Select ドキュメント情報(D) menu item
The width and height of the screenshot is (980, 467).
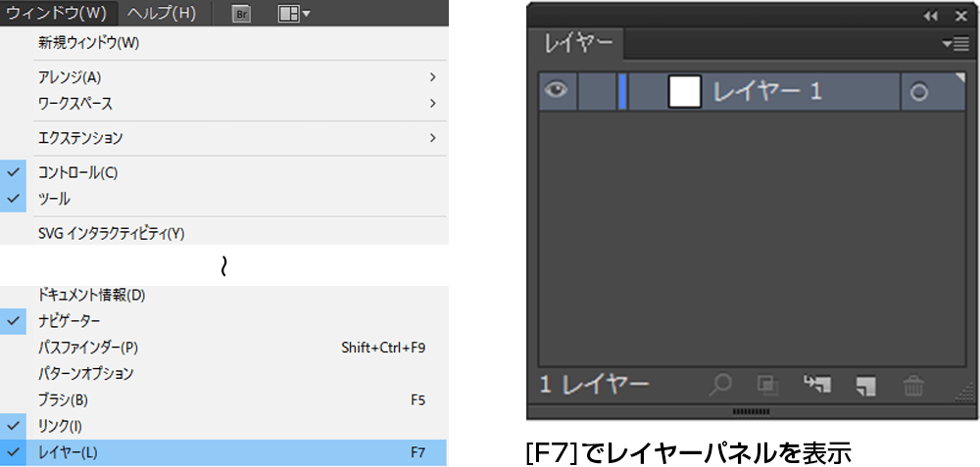click(x=223, y=296)
